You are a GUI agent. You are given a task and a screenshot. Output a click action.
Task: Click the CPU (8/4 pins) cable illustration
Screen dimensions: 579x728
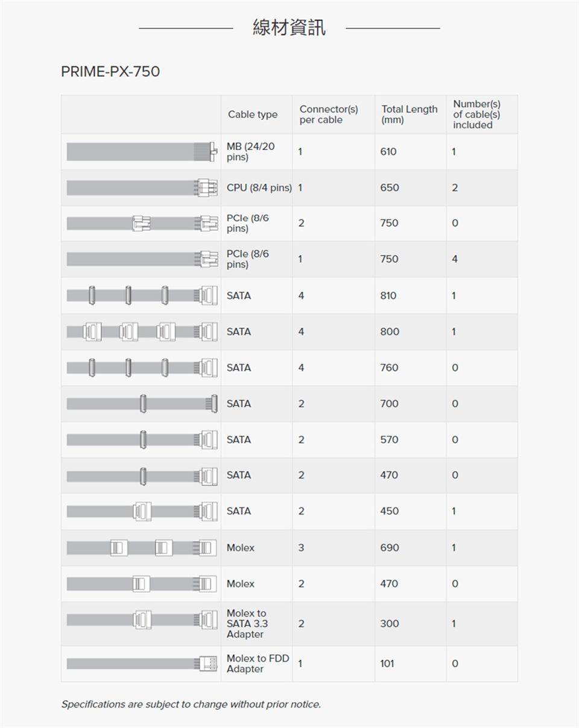[x=141, y=187]
